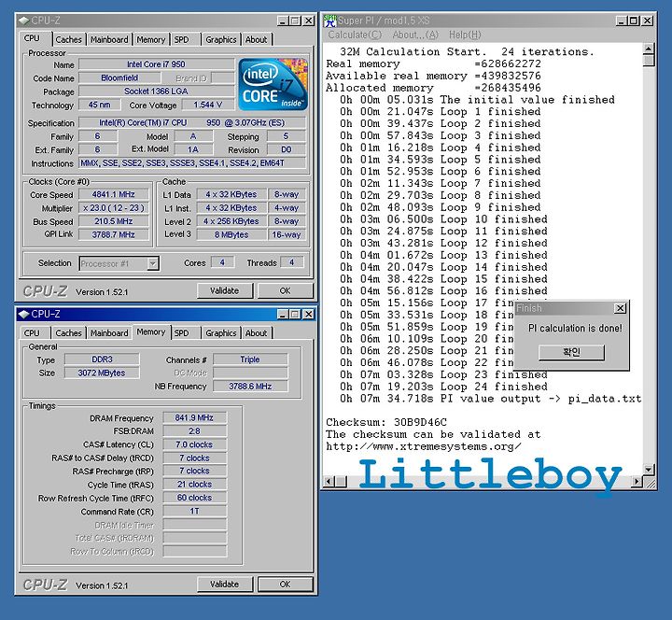Confirm the PI calculation is done dialog
Screen dimensions: 672x620
[x=571, y=352]
